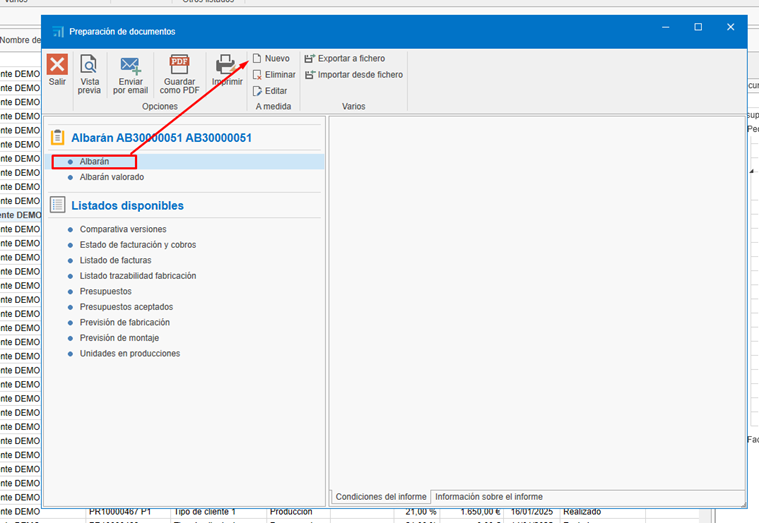Viewport: 759px width, 523px height.
Task: Click 21,00 % cell in background table
Action: [x=421, y=511]
